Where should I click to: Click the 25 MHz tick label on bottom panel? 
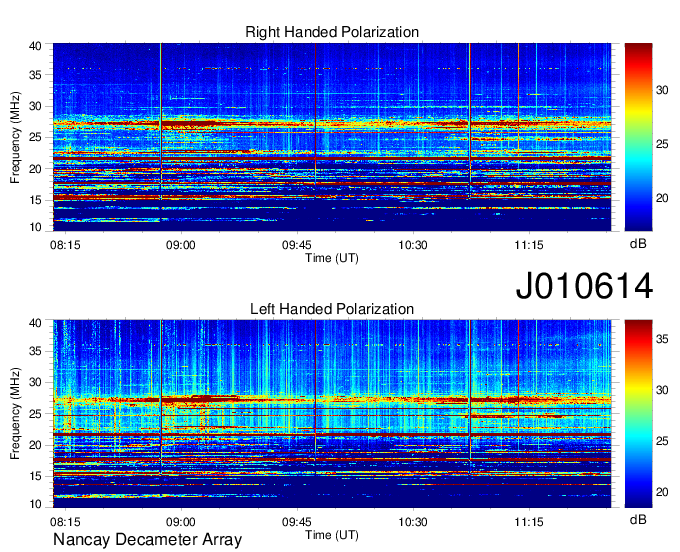(x=35, y=414)
